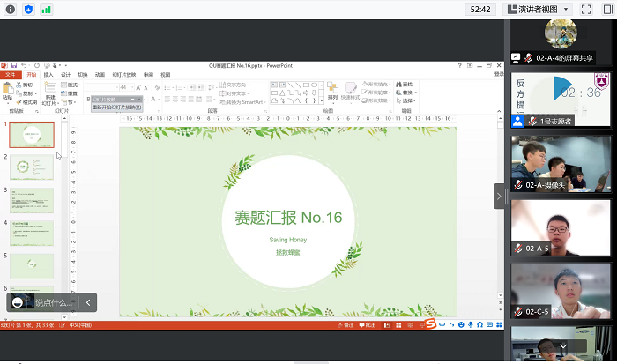Viewport: 617px width, 364px height.
Task: Open the 版式 layout dropdown
Action: click(x=71, y=85)
